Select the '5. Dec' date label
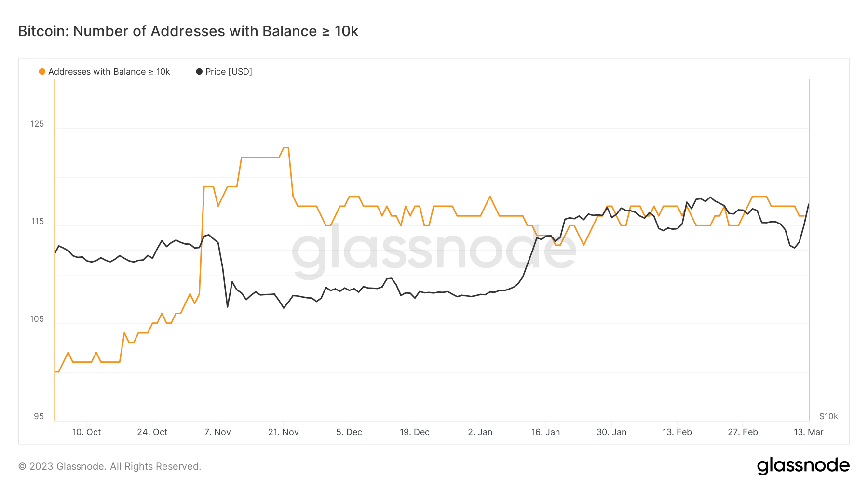Screen dimensions: 868x488 (349, 432)
